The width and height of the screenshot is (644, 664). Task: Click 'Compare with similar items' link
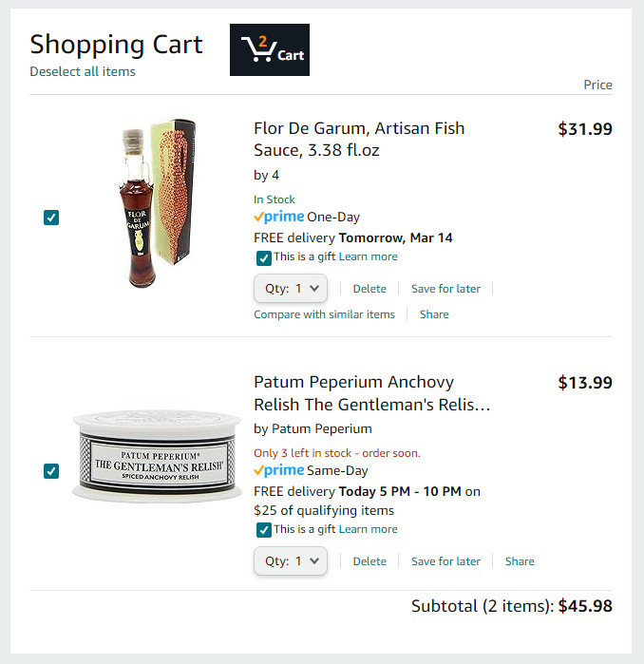(x=324, y=314)
